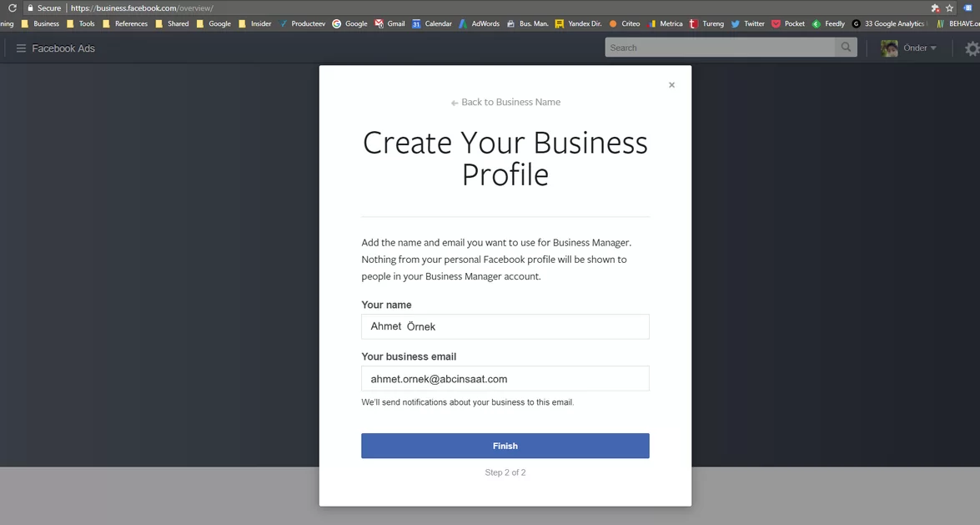This screenshot has height=525, width=980.
Task: Open the Facebook Ads hamburger menu
Action: click(21, 48)
